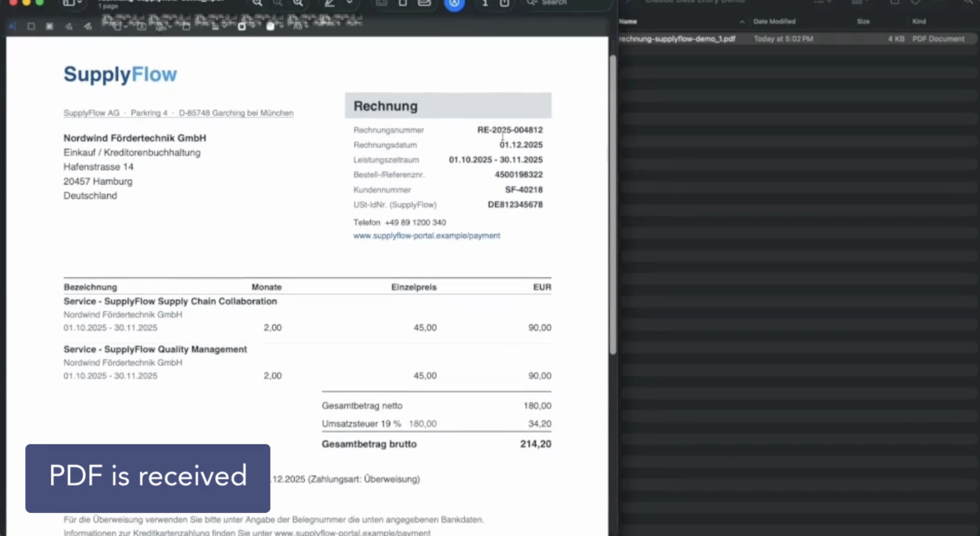Open the fill color markup control
The width and height of the screenshot is (980, 536).
(271, 27)
